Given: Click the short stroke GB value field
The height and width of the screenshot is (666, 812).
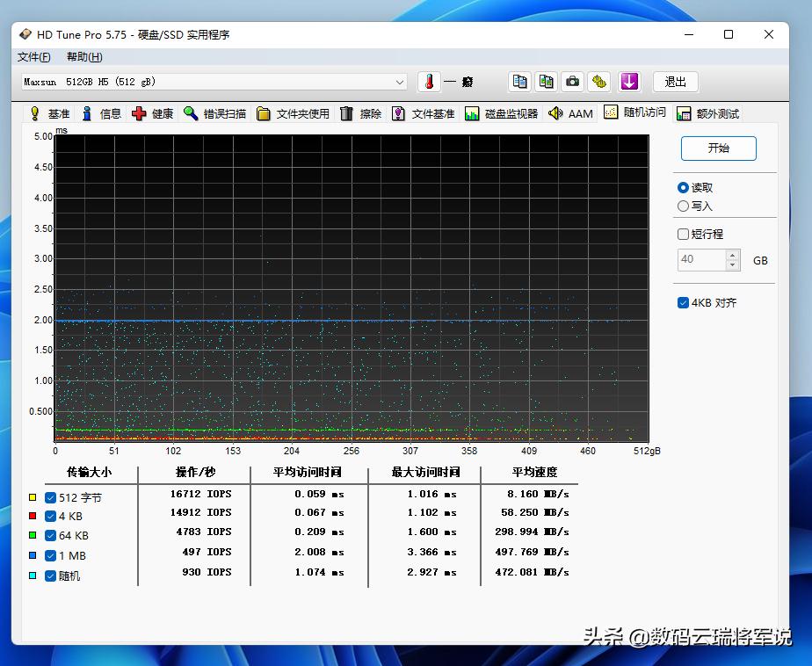Looking at the screenshot, I should click(x=701, y=259).
